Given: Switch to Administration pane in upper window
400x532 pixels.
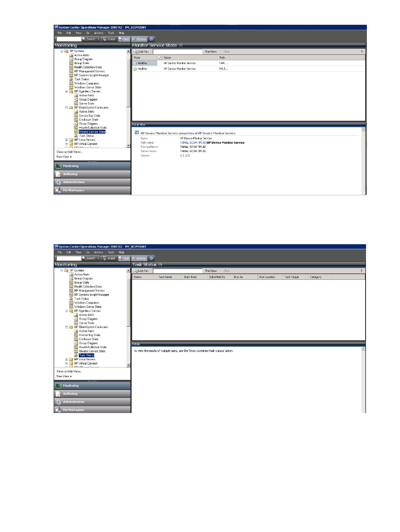Looking at the screenshot, I should (x=92, y=182).
